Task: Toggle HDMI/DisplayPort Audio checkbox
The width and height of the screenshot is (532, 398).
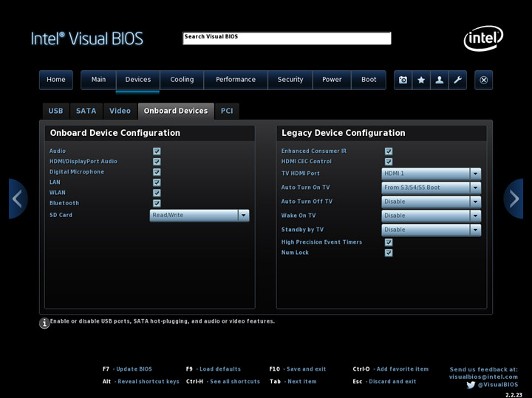Action: coord(157,162)
